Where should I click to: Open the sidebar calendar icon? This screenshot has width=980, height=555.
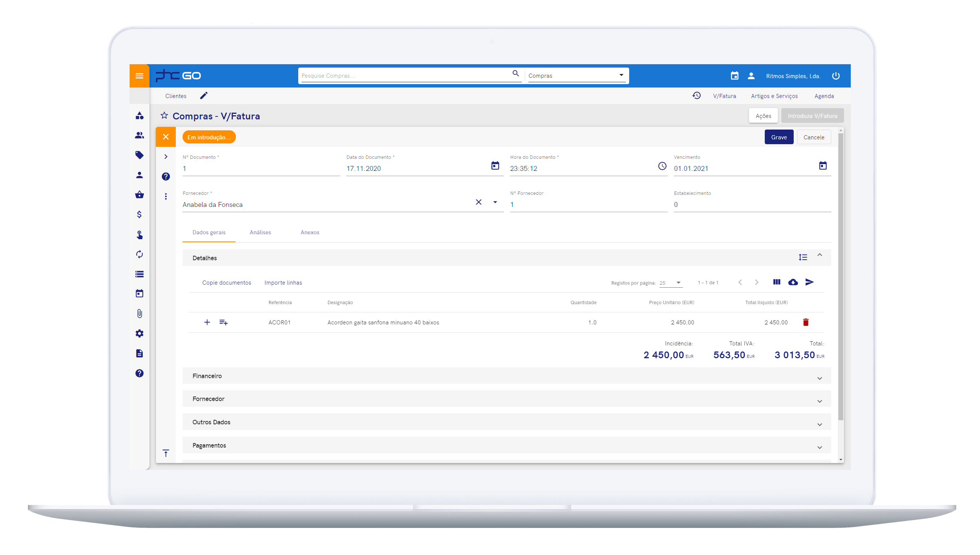(139, 294)
